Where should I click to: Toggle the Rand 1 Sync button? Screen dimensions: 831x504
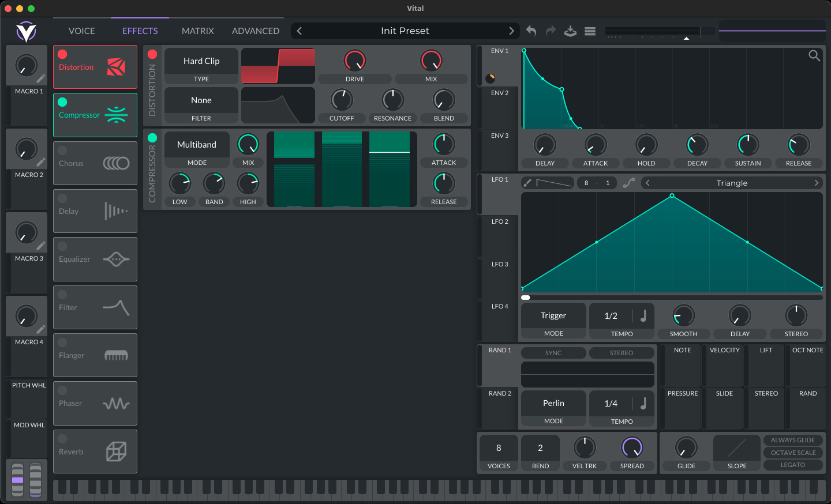(x=553, y=353)
